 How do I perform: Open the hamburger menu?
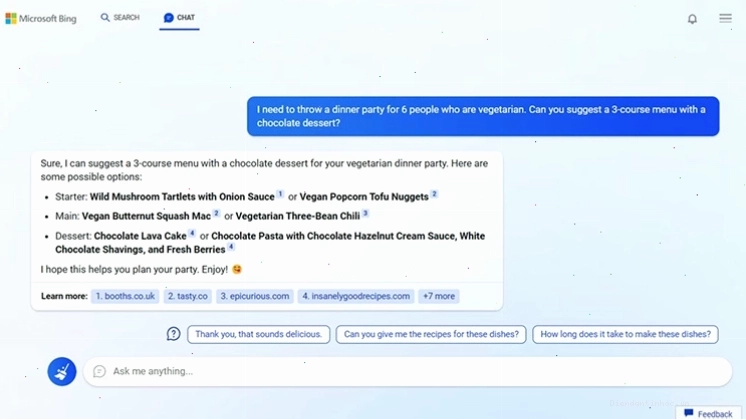(x=725, y=18)
